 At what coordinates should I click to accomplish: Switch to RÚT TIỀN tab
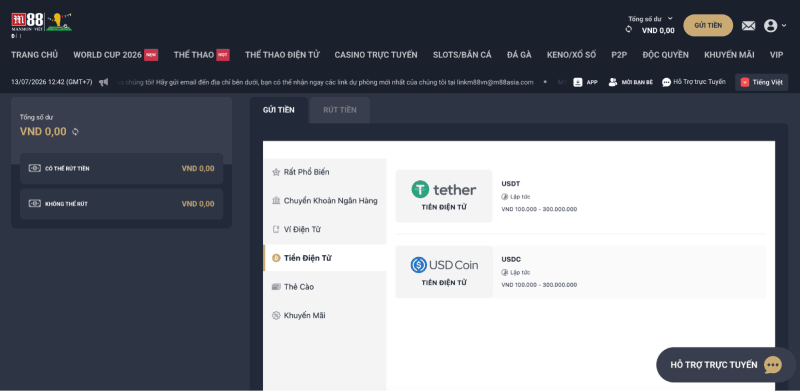tap(340, 110)
